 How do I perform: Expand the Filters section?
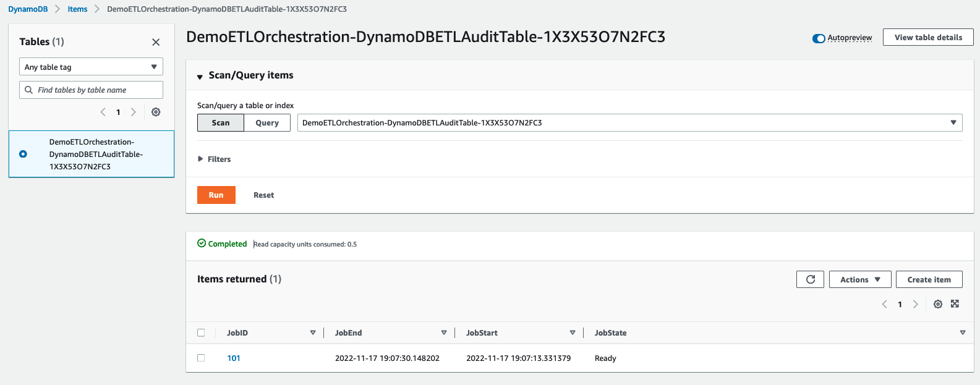point(214,159)
